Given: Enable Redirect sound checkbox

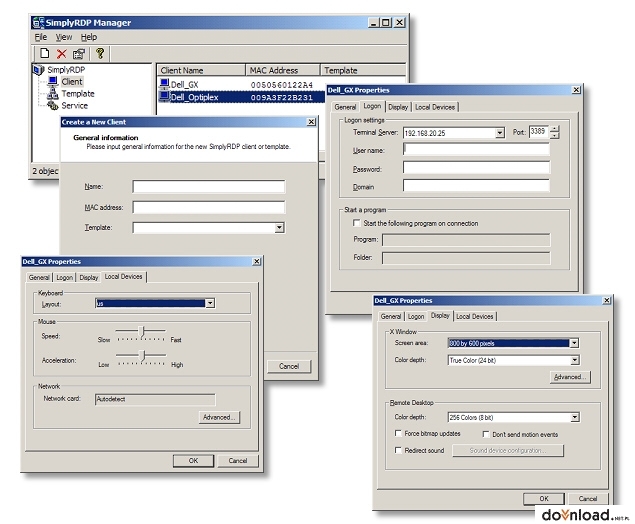Looking at the screenshot, I should click(x=398, y=450).
